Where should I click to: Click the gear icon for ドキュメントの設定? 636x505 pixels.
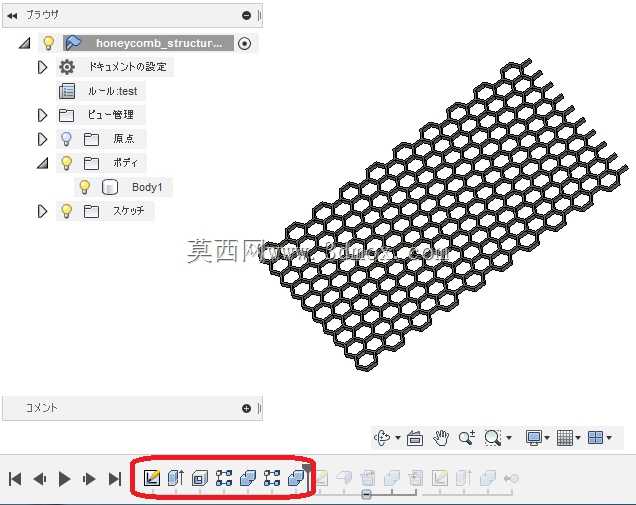point(67,67)
